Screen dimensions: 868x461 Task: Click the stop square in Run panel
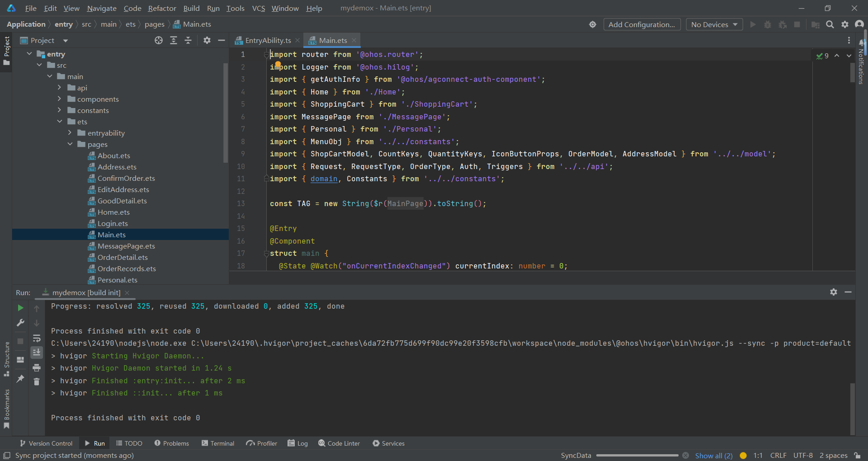(x=20, y=341)
